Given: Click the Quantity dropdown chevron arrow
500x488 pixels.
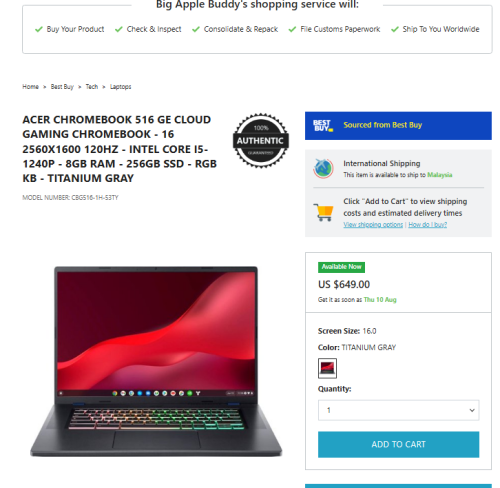Looking at the screenshot, I should point(472,410).
